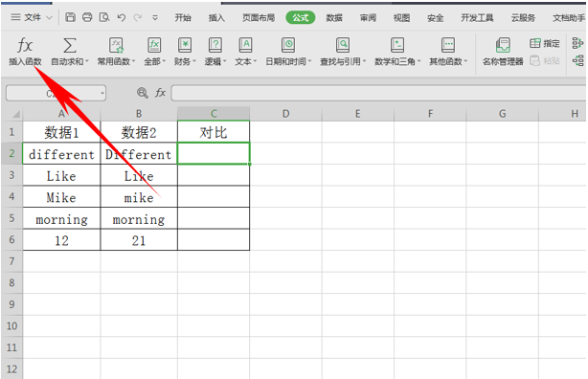
Task: Expand the 其他函数 dropdown arrow
Action: click(465, 61)
